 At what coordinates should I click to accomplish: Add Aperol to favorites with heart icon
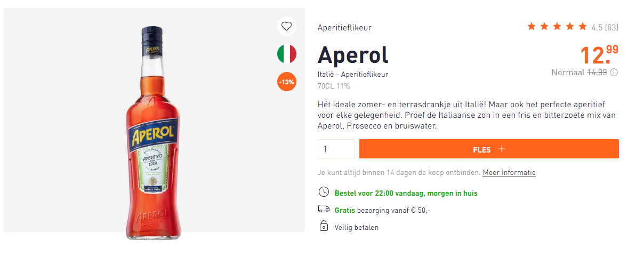tap(287, 26)
